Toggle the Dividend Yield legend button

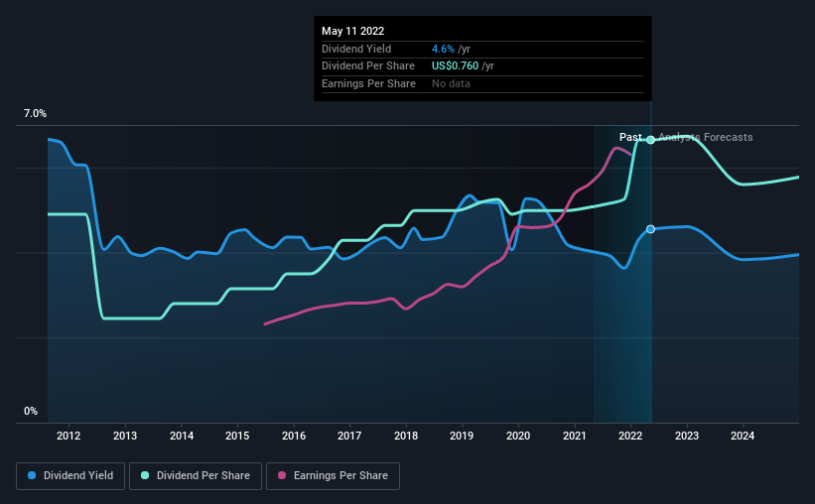click(70, 476)
